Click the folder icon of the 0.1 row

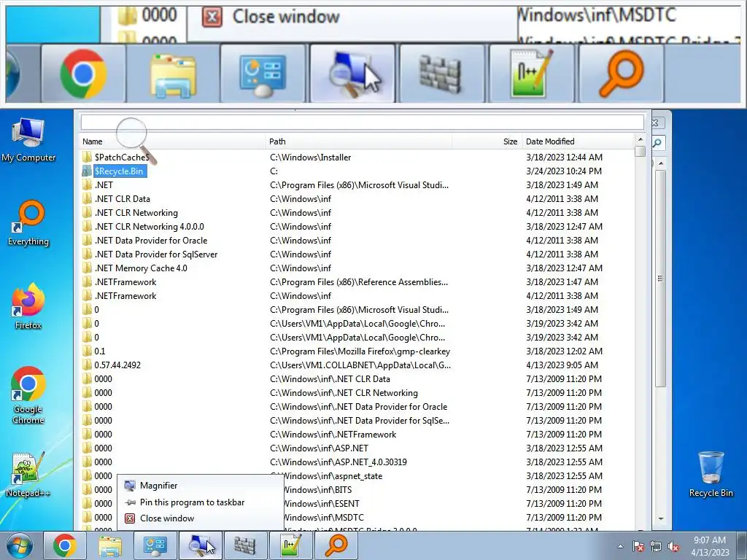point(87,351)
